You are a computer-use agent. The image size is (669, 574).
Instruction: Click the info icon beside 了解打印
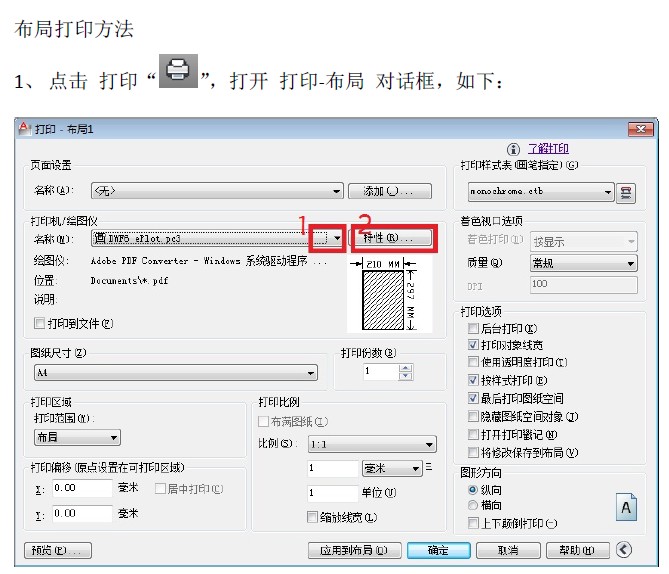click(513, 149)
